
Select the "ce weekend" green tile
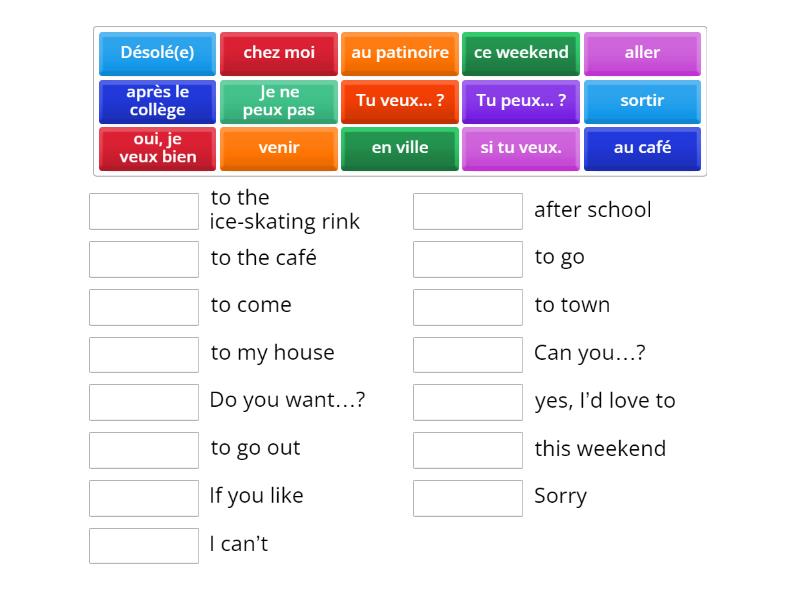(521, 53)
